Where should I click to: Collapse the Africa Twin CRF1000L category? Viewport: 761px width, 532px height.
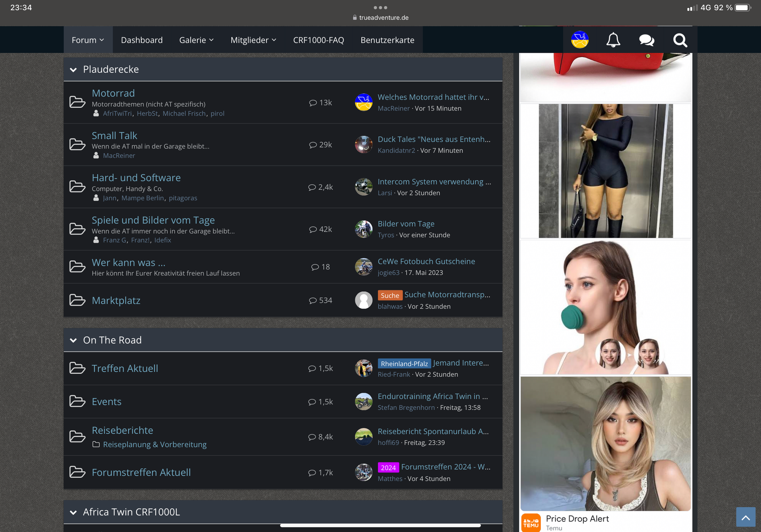[74, 512]
